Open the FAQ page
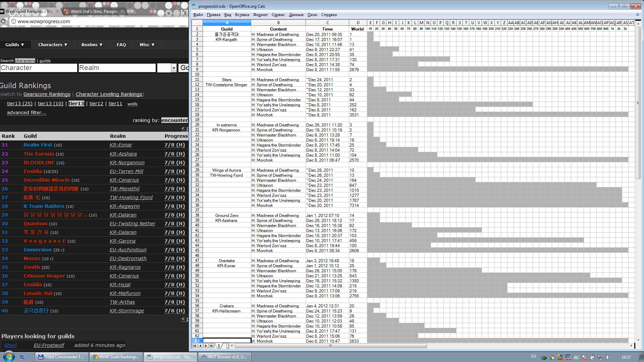 click(x=121, y=45)
